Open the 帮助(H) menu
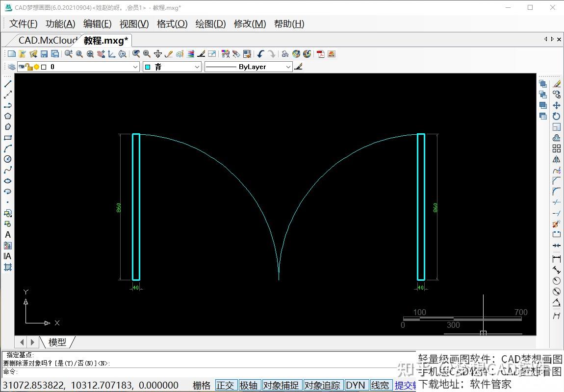 289,24
